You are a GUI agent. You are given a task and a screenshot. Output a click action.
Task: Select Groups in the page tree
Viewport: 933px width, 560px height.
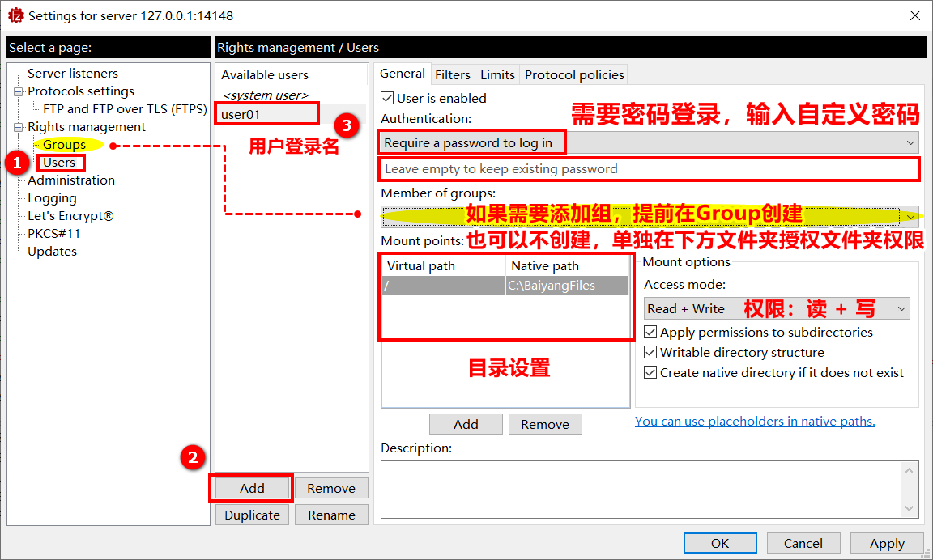[x=64, y=145]
